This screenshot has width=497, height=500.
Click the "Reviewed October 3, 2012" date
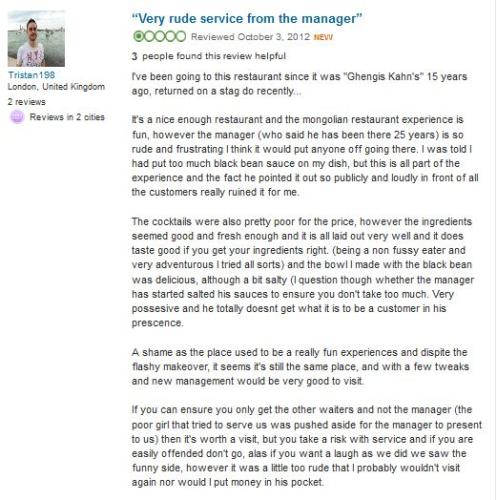[250, 37]
